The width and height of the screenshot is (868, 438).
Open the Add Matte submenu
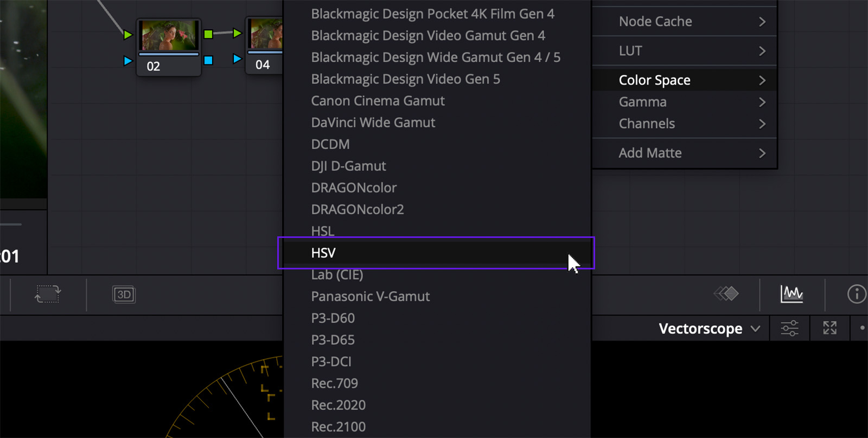click(685, 153)
